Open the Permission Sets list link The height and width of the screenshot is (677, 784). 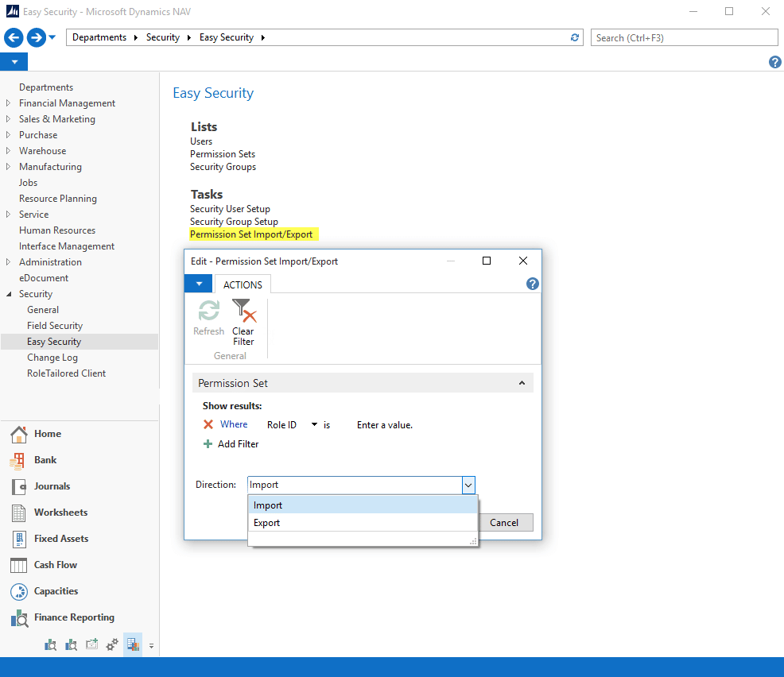(x=223, y=154)
